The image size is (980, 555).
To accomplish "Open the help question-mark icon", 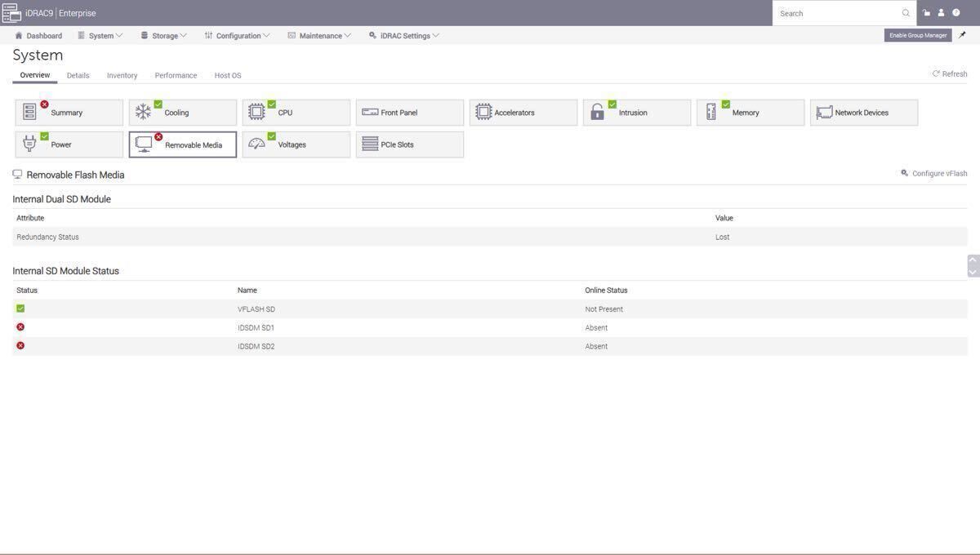I will pyautogui.click(x=955, y=13).
